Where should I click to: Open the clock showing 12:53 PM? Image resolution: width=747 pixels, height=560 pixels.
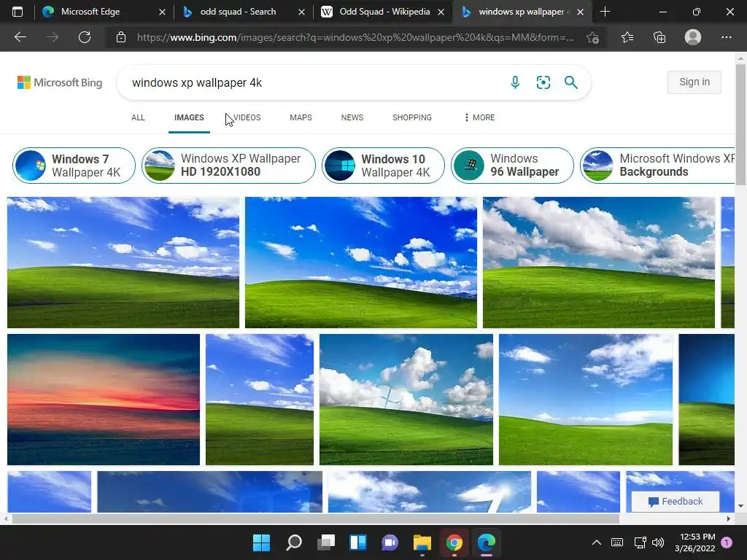pos(695,542)
